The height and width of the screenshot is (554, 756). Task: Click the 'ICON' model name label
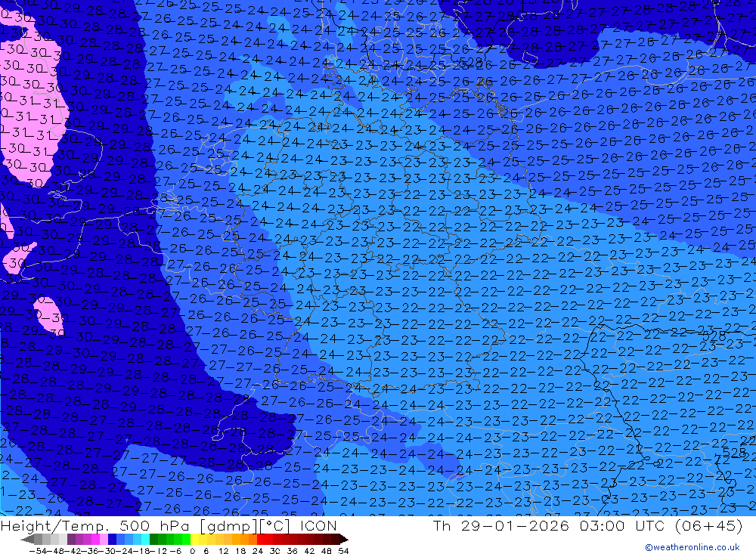[318, 526]
